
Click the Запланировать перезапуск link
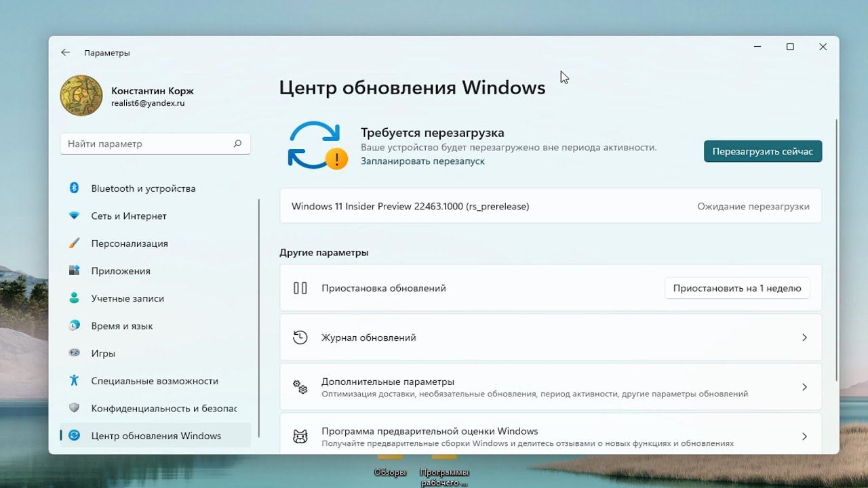[422, 161]
